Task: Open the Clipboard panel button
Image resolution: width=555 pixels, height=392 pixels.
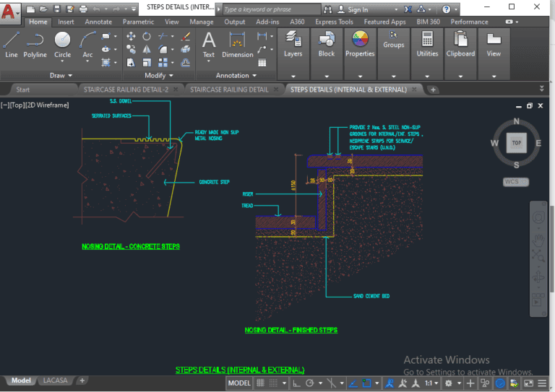Action: [460, 45]
